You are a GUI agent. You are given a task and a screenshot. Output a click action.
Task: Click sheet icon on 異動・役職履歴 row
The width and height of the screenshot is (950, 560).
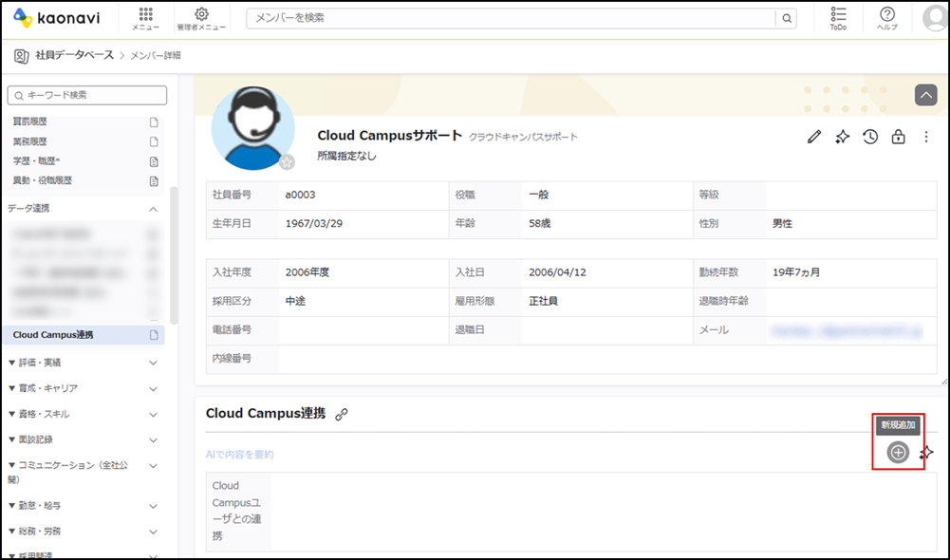coord(154,180)
